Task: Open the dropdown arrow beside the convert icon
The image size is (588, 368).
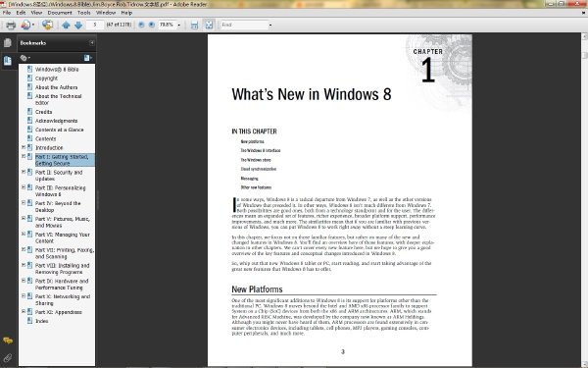Action: (33, 26)
